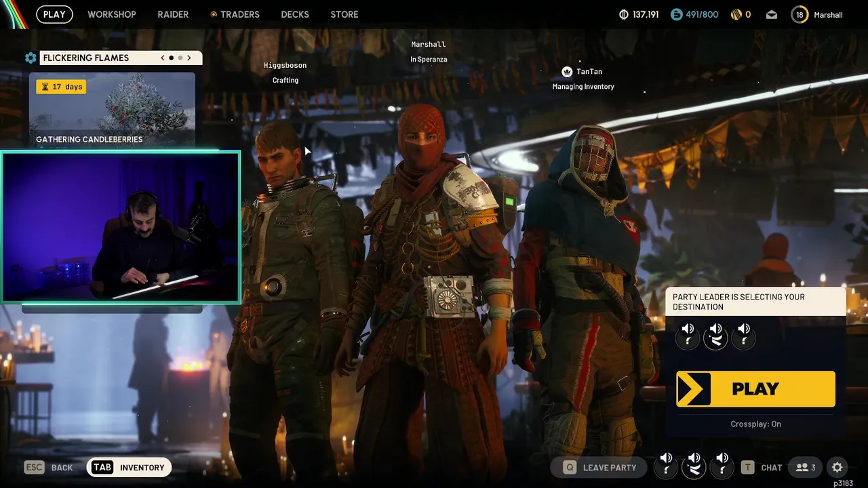Mute first party member in bottom bar
Image resolution: width=868 pixels, height=488 pixels.
[x=666, y=465]
